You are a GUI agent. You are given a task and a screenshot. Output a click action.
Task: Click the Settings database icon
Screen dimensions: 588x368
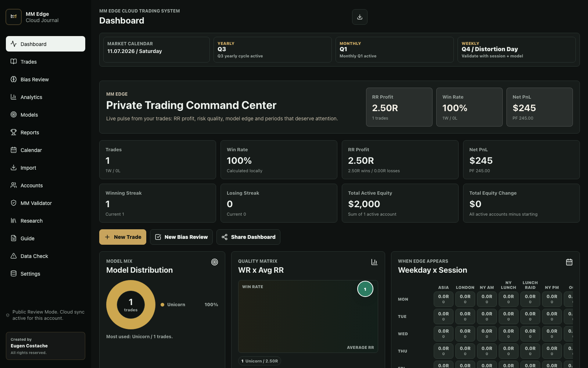(14, 273)
